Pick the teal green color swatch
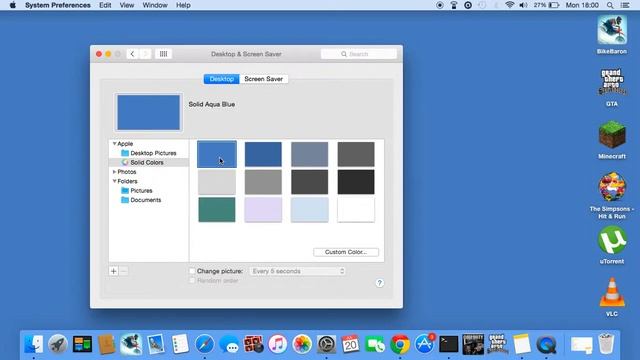The width and height of the screenshot is (640, 360). tap(217, 210)
